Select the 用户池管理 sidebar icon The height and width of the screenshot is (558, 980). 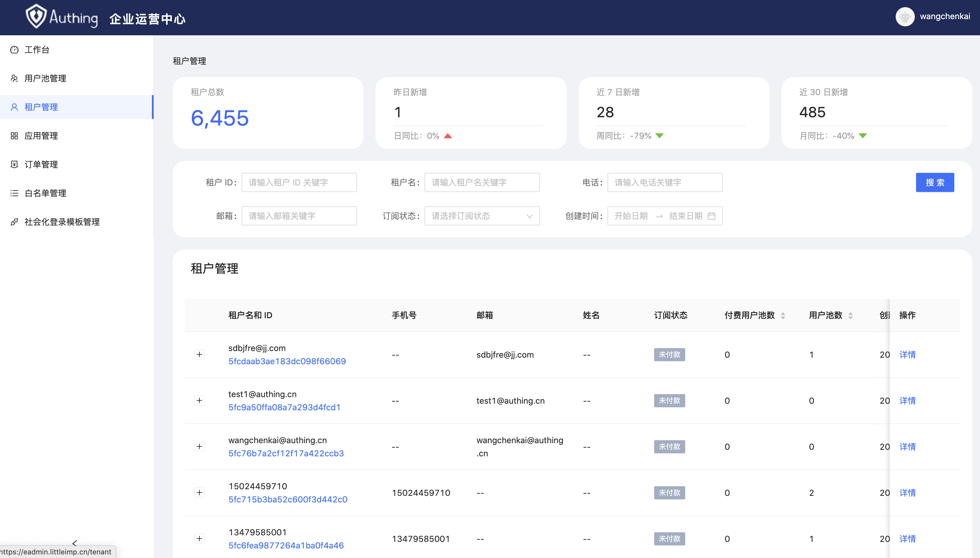14,78
